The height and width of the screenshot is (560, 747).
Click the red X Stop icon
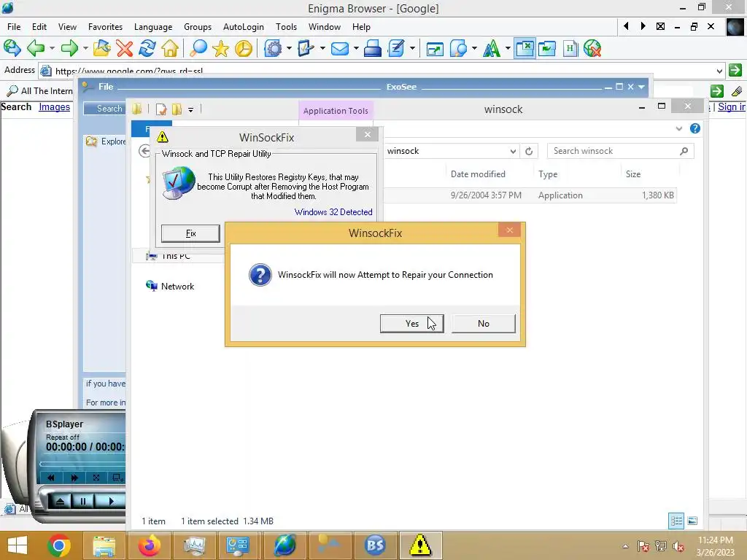pyautogui.click(x=124, y=48)
